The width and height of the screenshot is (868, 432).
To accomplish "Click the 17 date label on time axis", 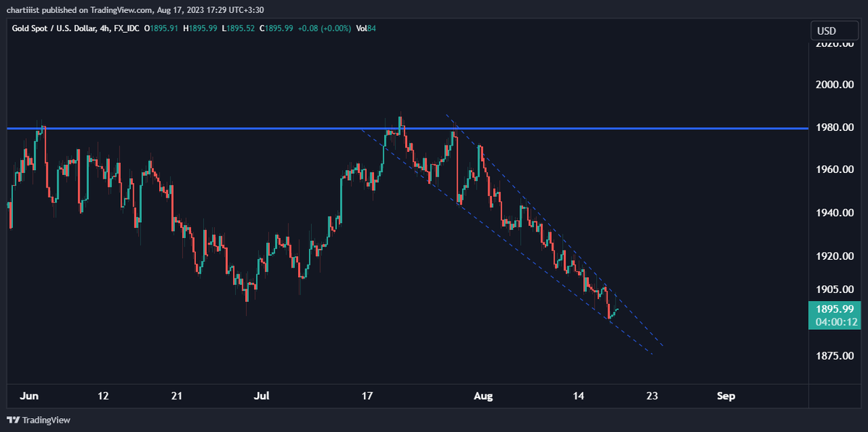I will (x=367, y=396).
